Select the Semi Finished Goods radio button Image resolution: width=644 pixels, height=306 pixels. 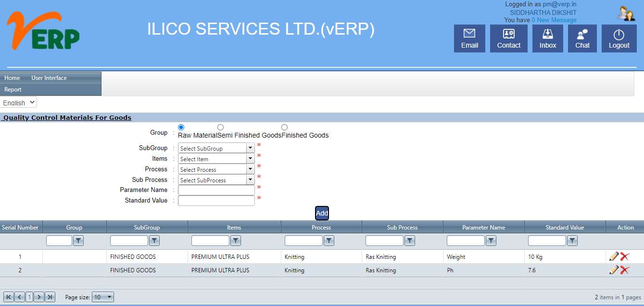click(220, 127)
